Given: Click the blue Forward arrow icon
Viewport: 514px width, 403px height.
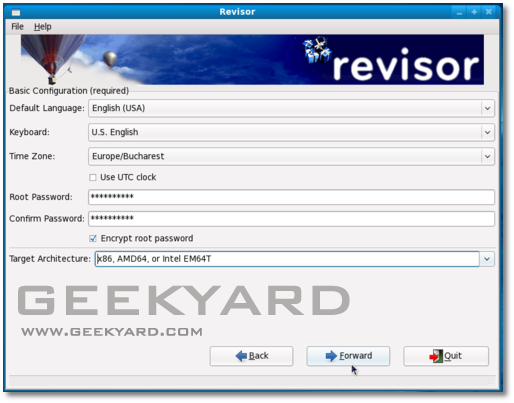Looking at the screenshot, I should [331, 356].
